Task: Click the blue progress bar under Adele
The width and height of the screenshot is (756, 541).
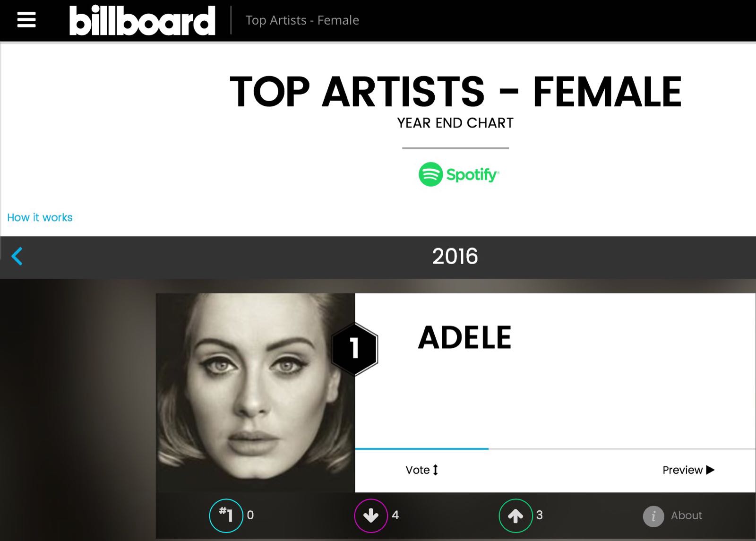Action: pos(421,448)
